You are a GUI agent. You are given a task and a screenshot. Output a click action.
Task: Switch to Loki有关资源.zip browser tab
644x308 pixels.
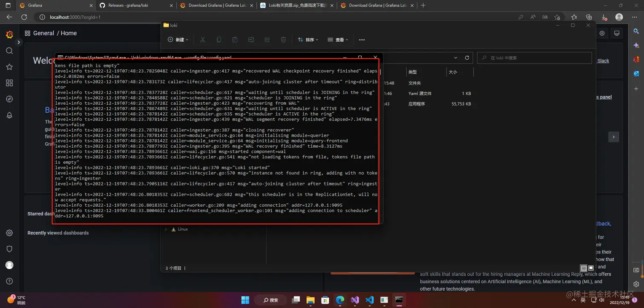296,6
